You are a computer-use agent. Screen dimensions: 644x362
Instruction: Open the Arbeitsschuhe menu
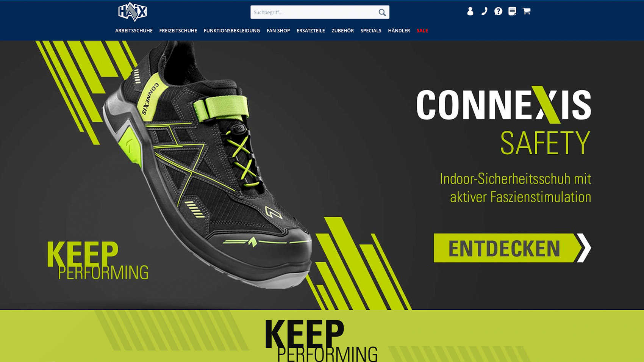(x=134, y=31)
